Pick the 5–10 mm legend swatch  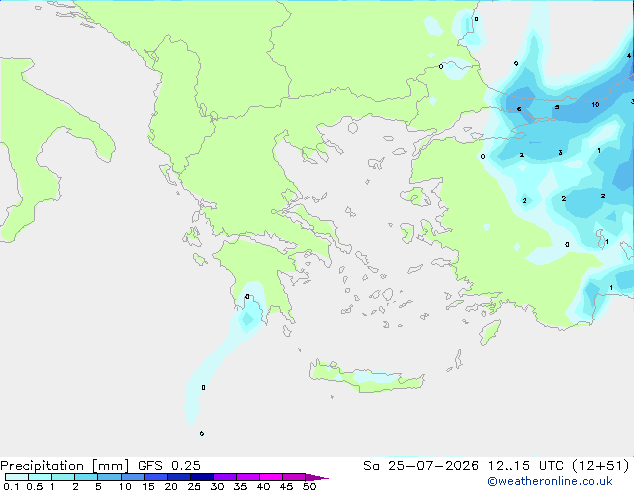109,477
